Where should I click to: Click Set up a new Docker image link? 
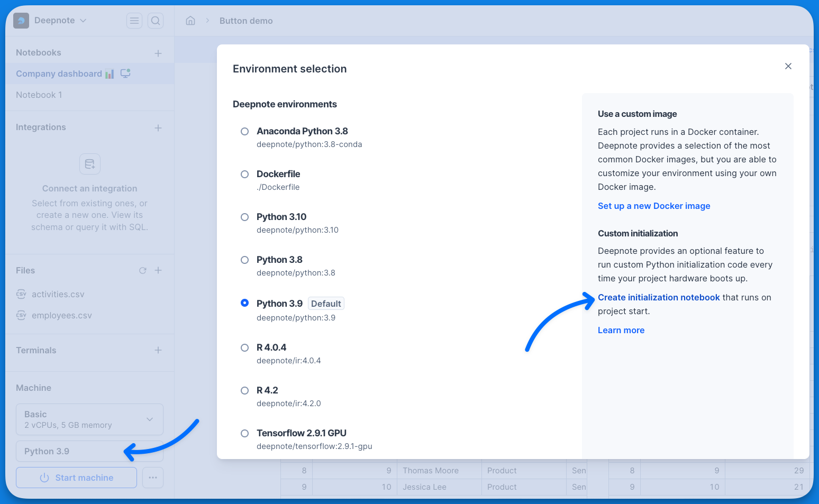[654, 206]
